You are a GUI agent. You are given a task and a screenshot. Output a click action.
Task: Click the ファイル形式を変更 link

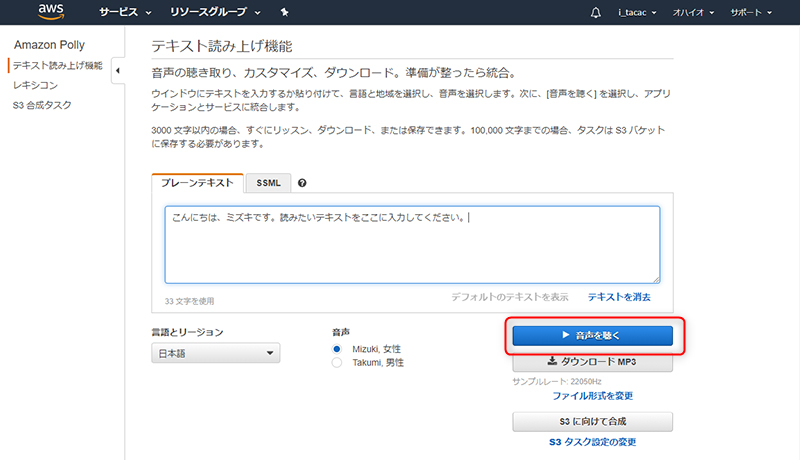pyautogui.click(x=592, y=396)
